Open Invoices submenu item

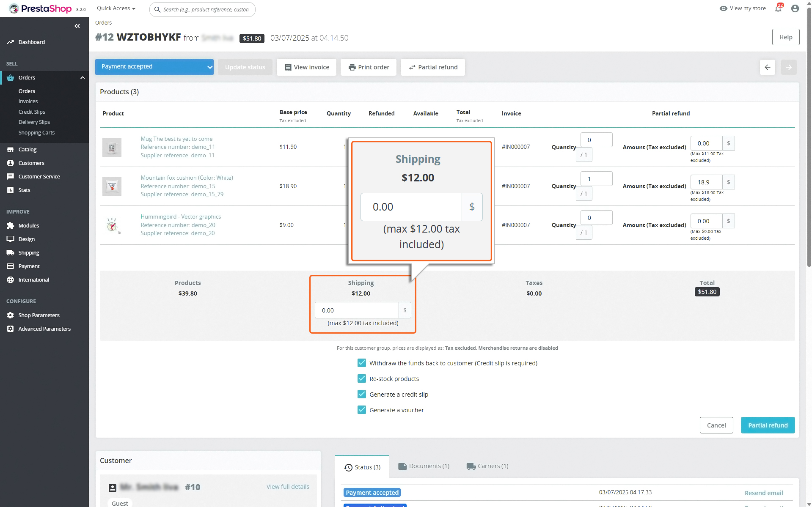click(28, 101)
